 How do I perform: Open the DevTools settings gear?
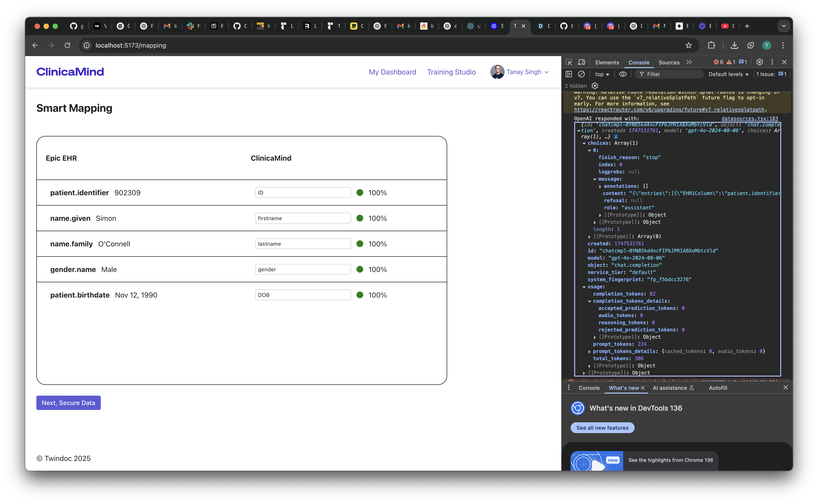(x=759, y=62)
